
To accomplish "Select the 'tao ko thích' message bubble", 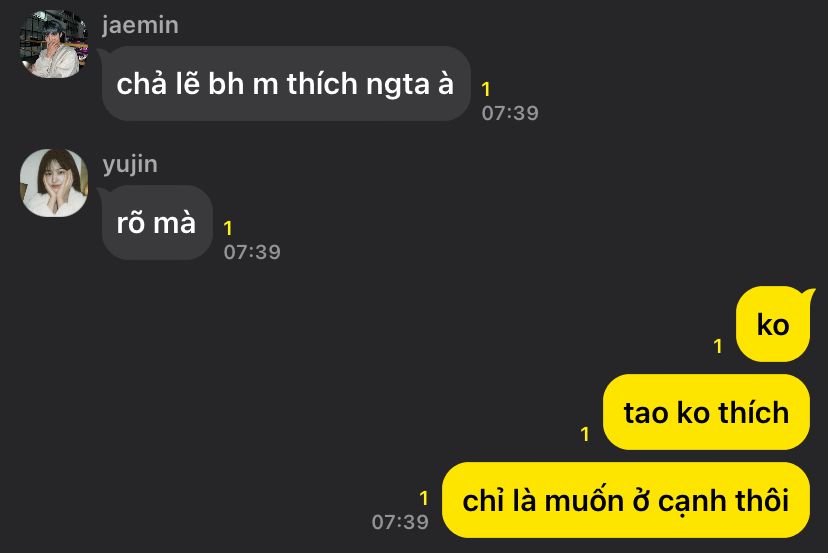I will pyautogui.click(x=706, y=412).
